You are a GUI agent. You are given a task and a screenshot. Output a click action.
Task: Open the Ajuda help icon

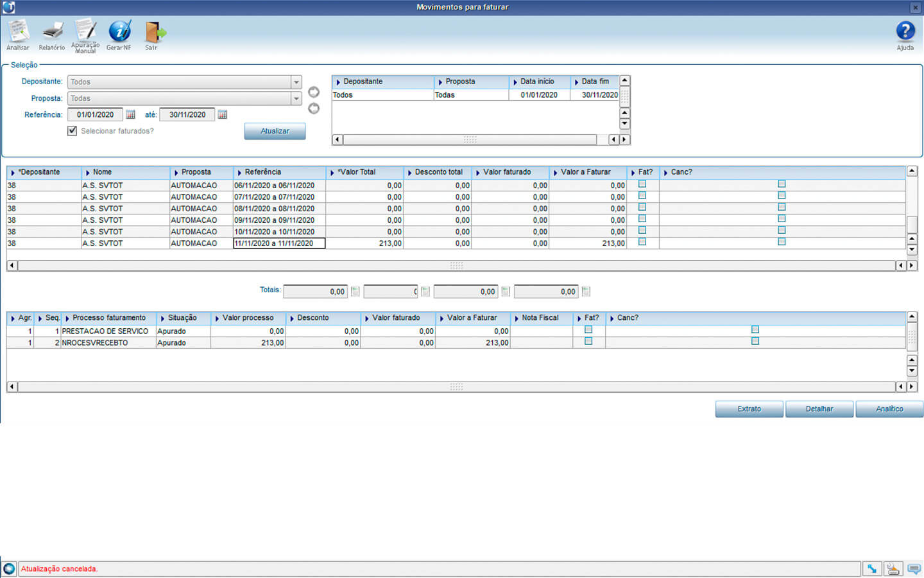tap(905, 32)
